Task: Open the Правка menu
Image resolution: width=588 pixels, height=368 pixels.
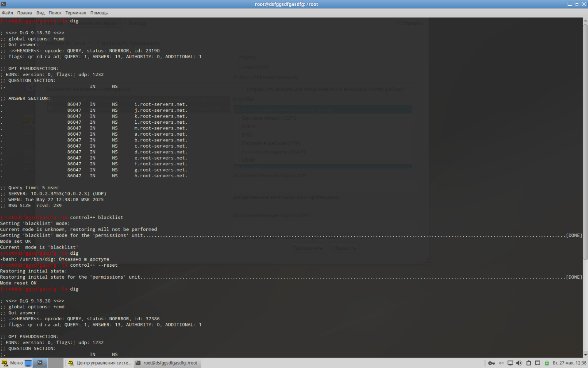Action: click(x=25, y=13)
